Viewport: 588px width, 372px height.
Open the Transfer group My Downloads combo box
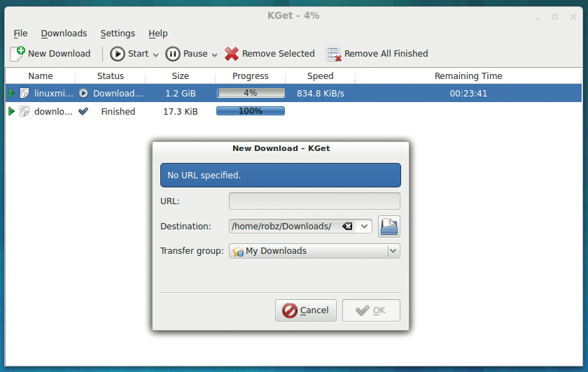[x=314, y=251]
